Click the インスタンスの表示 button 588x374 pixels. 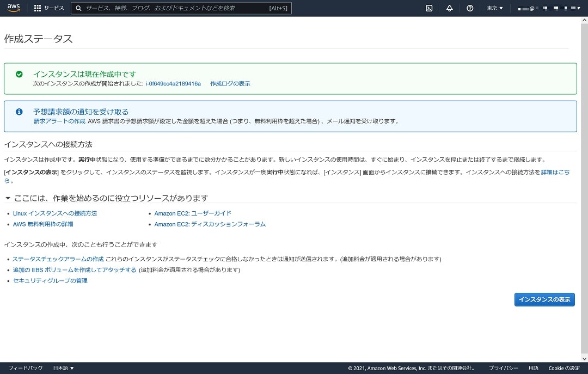(x=544, y=300)
